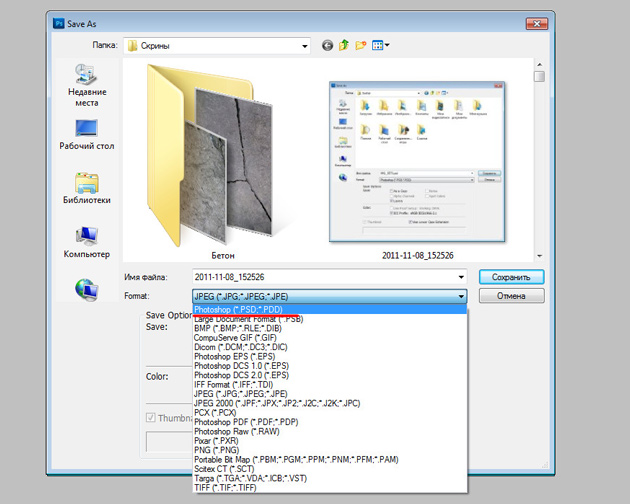This screenshot has height=504, width=630.
Task: Click the Photoshop icon in title bar
Action: (x=59, y=23)
